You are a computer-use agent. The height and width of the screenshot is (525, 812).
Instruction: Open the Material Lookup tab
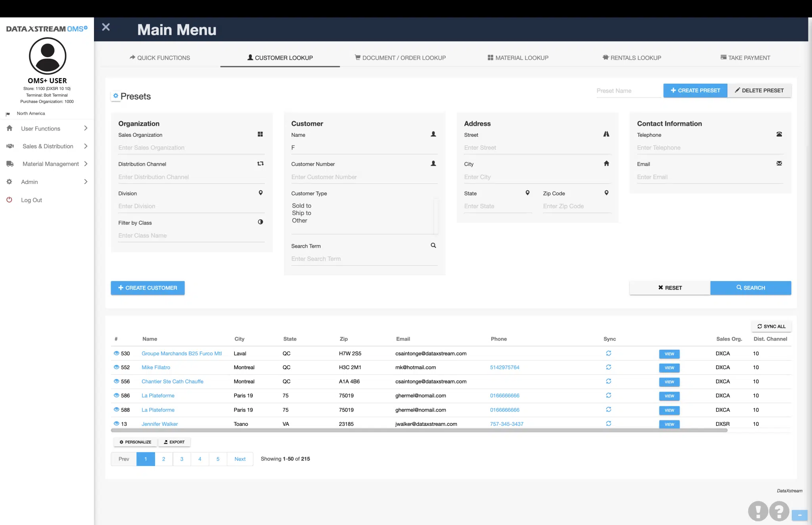pos(518,58)
